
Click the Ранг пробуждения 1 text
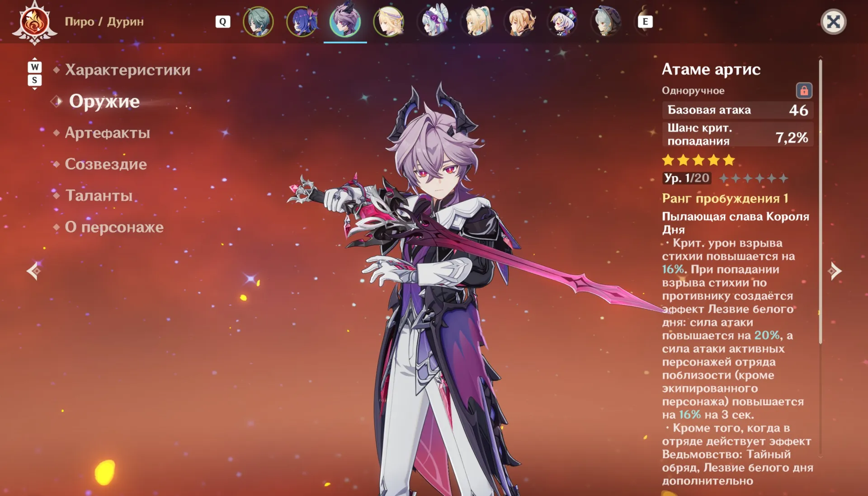(725, 198)
